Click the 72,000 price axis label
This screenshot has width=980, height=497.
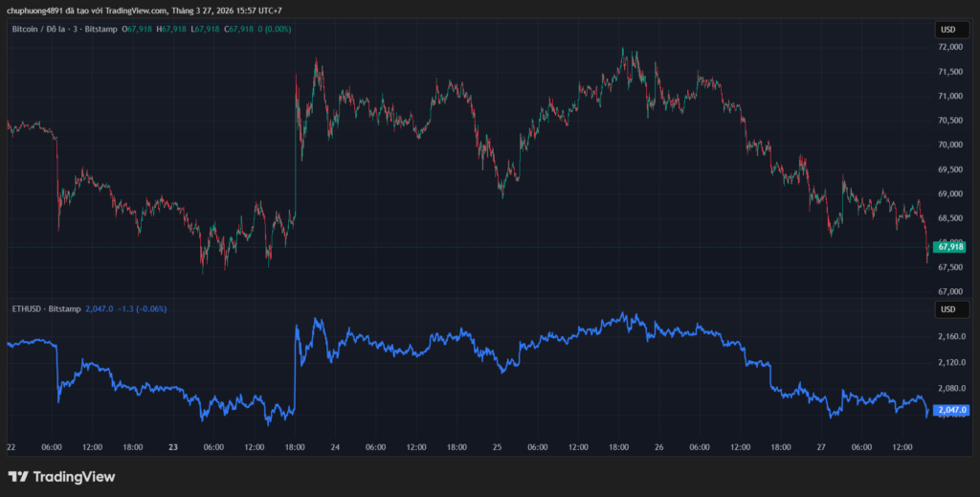(949, 47)
